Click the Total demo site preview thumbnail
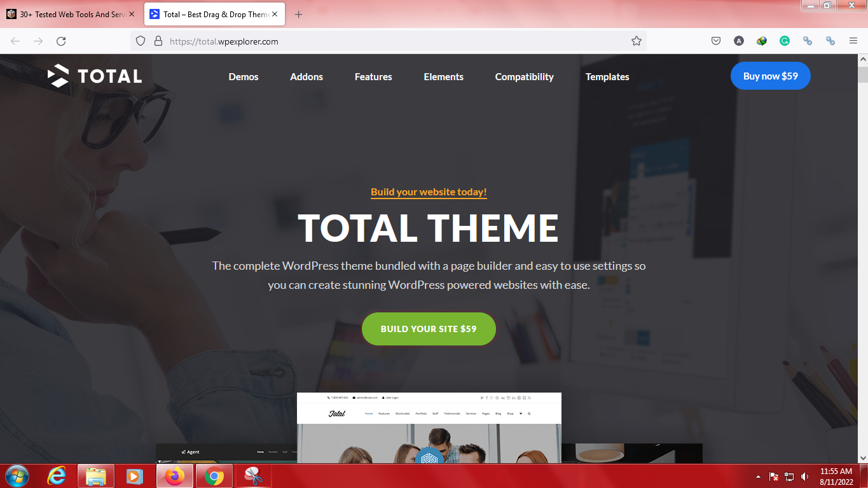 [x=429, y=428]
